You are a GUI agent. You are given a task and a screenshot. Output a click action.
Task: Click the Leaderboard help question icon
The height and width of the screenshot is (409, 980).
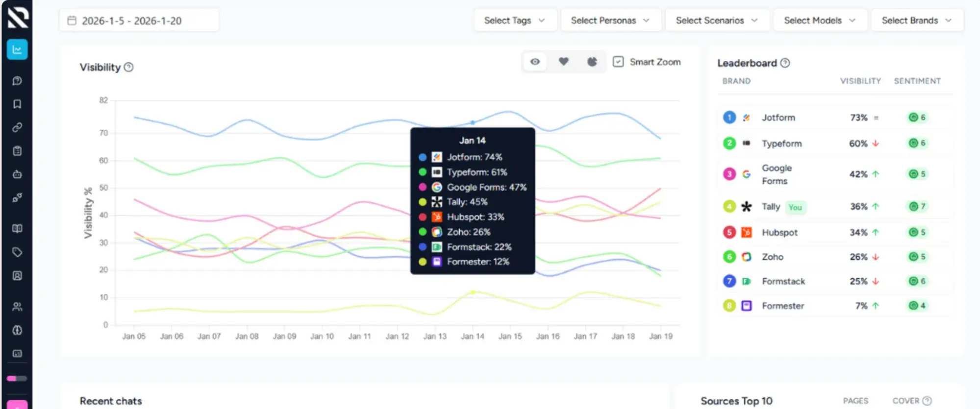coord(785,63)
